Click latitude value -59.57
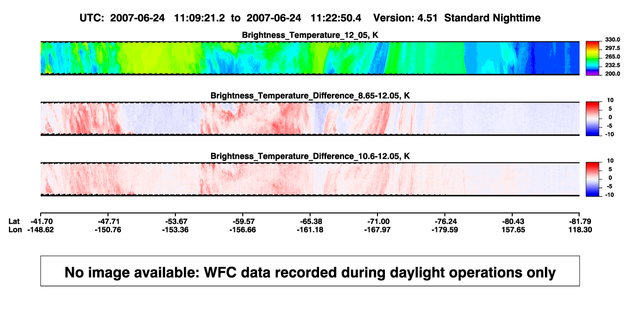This screenshot has width=644, height=330. click(x=242, y=221)
